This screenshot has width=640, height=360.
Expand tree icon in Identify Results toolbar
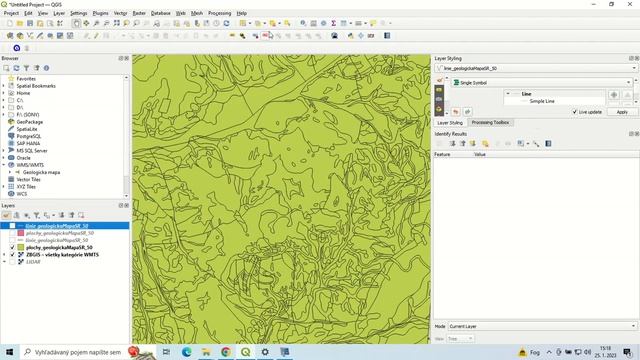tap(452, 144)
